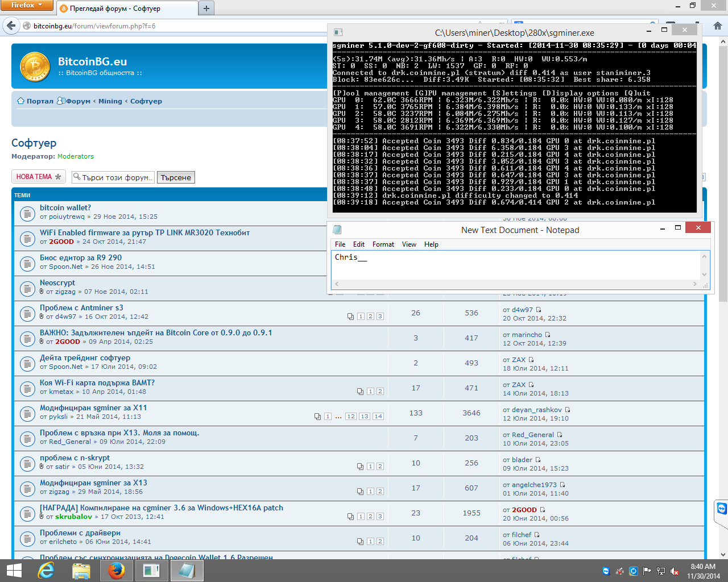Click the browser page scrollbar down arrow

pos(723,554)
